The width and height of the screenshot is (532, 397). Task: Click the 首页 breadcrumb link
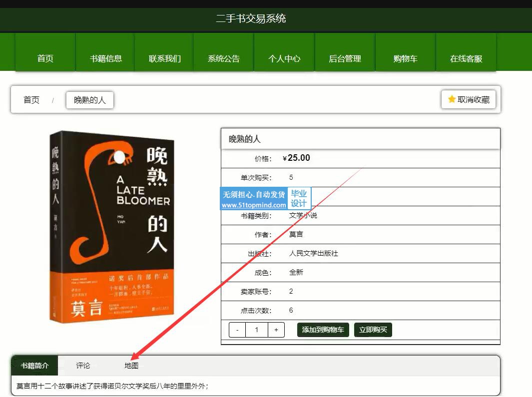pyautogui.click(x=31, y=100)
